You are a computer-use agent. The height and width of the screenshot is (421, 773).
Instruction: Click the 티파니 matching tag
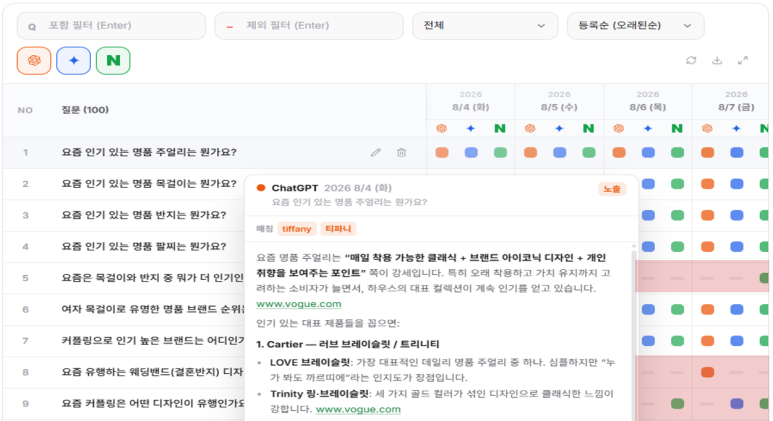click(338, 229)
